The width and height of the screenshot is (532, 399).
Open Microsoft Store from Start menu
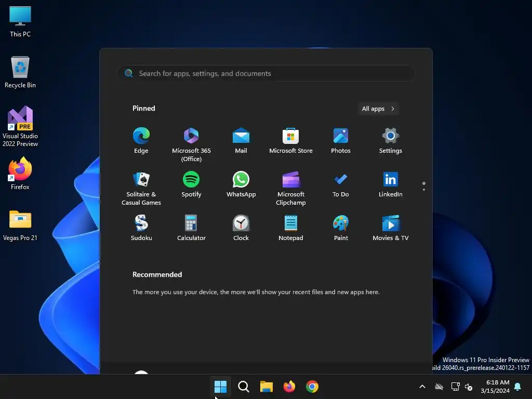pyautogui.click(x=291, y=141)
